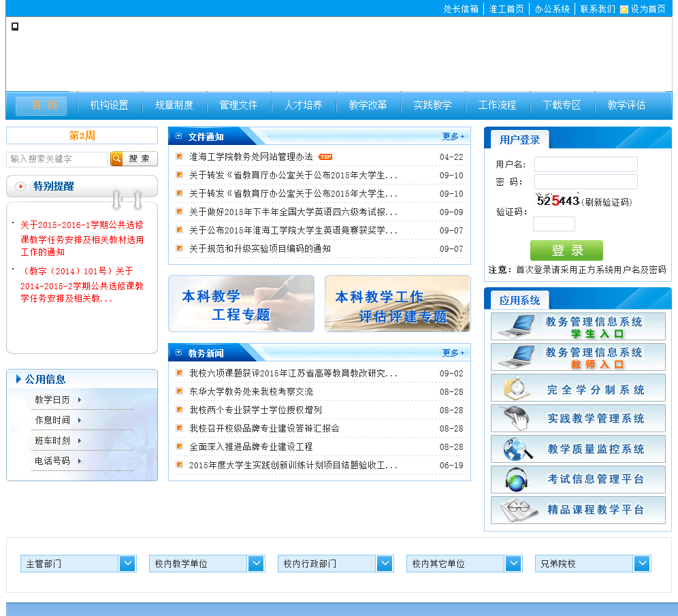The height and width of the screenshot is (616, 678).
Task: Open the 处长信箱 top link
Action: 460,9
